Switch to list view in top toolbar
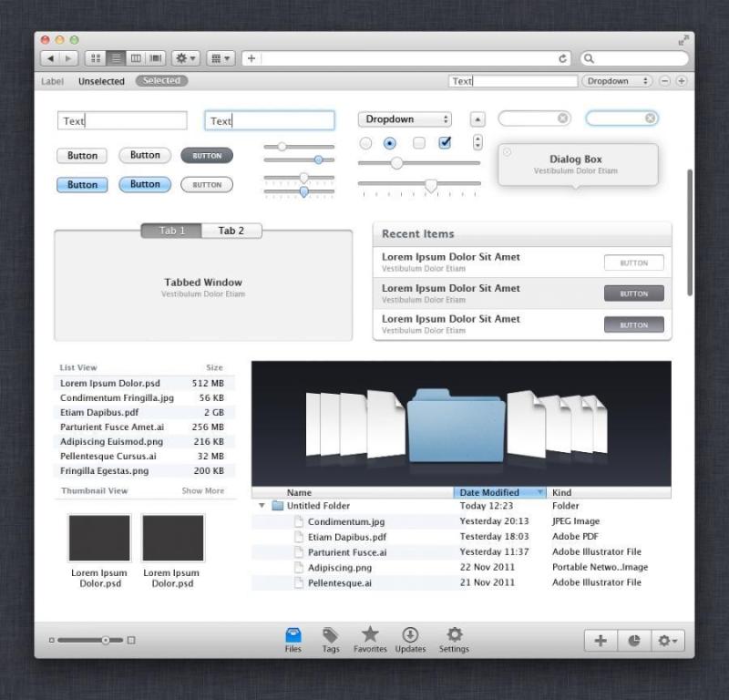729x700 pixels. pos(117,58)
